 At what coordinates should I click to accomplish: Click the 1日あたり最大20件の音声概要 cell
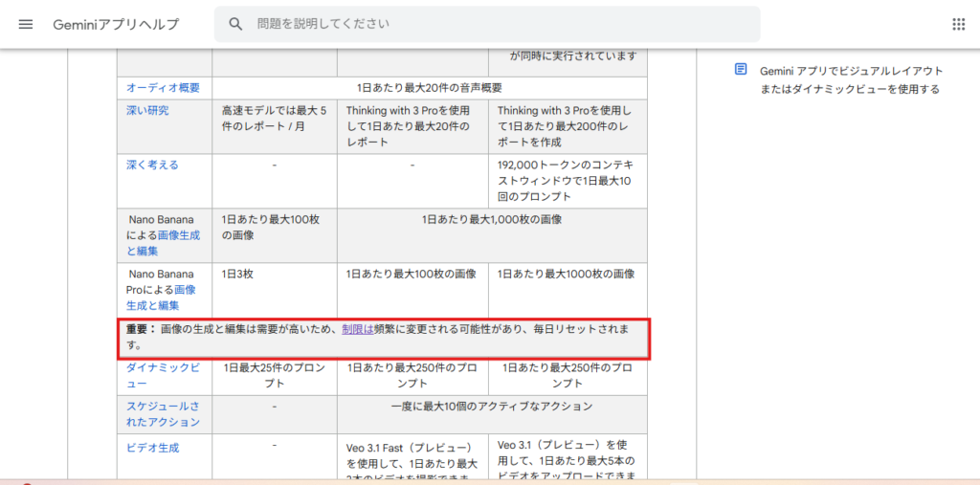click(429, 88)
